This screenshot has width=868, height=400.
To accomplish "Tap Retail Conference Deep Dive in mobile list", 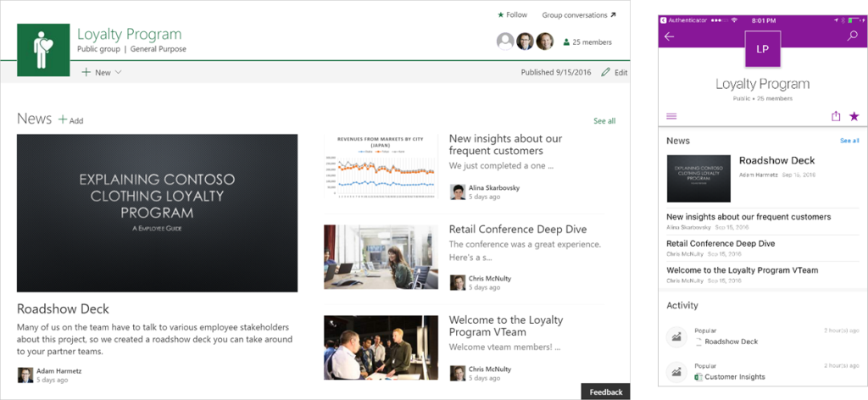I will (721, 243).
